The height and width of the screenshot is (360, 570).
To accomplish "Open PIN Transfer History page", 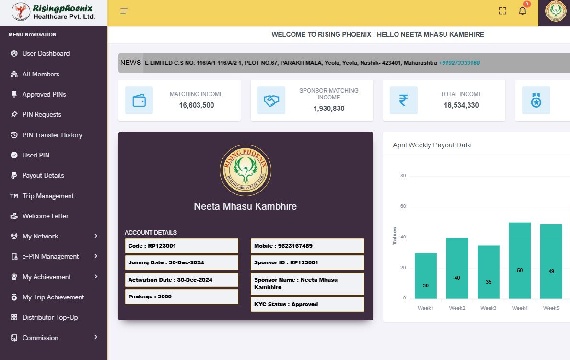I will [x=52, y=135].
